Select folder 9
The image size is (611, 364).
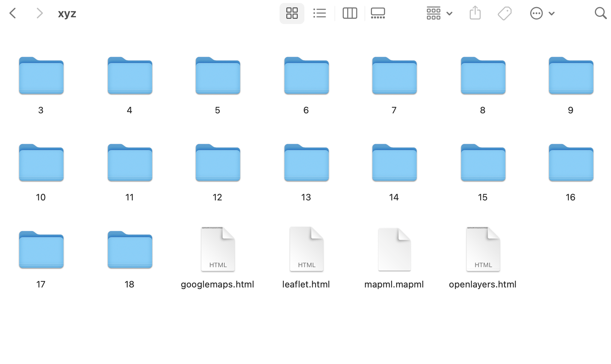pyautogui.click(x=571, y=75)
